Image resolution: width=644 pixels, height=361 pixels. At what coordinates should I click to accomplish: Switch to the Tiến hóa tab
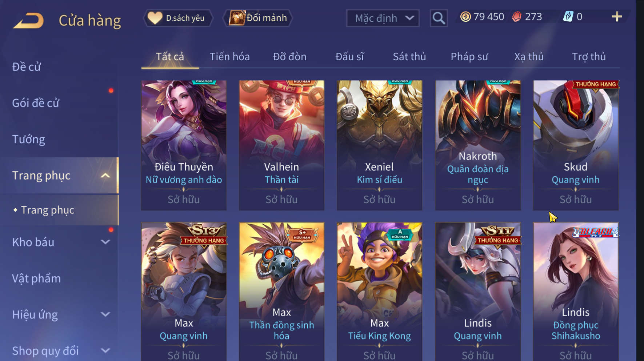tap(229, 57)
